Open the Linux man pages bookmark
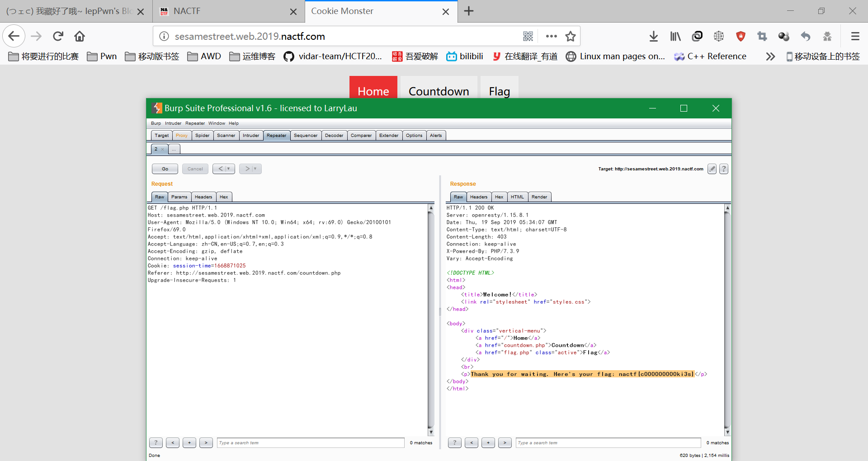868x461 pixels. 616,56
